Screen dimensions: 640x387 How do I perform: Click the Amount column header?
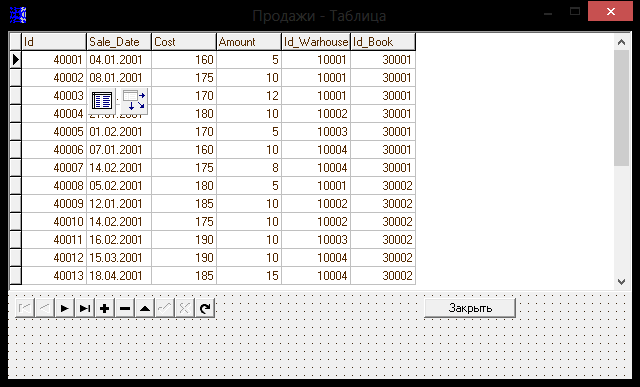click(x=249, y=42)
